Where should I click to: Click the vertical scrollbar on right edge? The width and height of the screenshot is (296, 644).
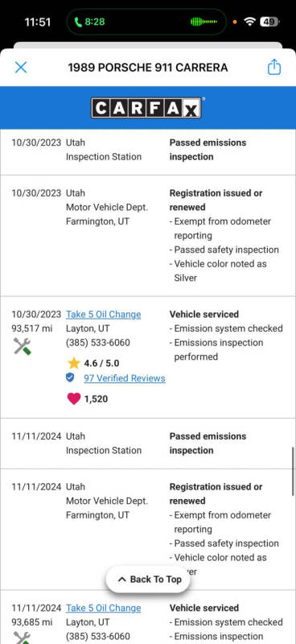pos(293,471)
